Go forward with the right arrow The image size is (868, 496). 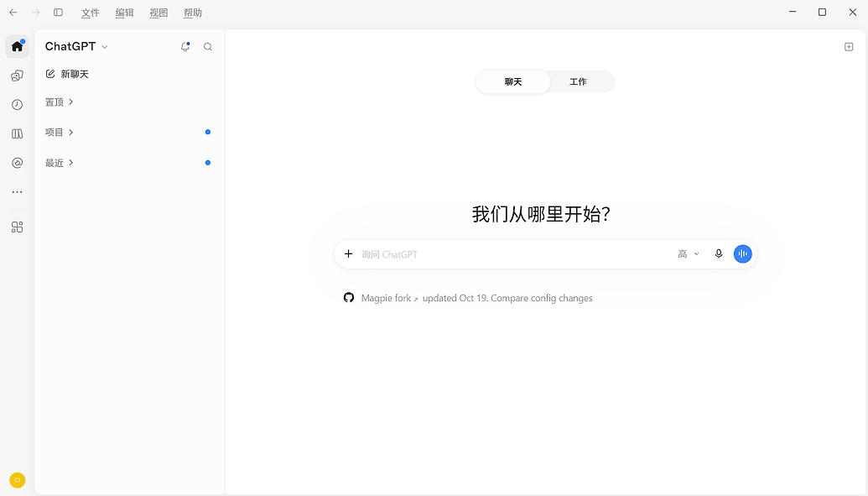pos(36,13)
